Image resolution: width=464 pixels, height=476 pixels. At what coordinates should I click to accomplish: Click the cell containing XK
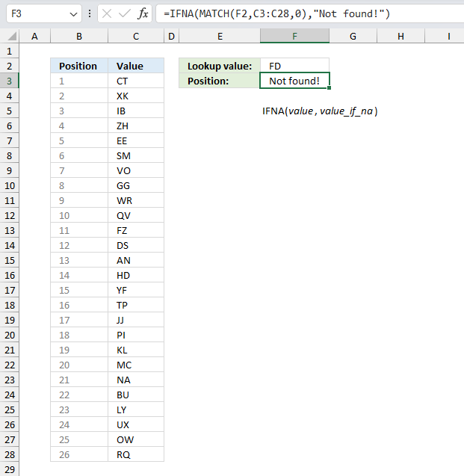tap(136, 96)
